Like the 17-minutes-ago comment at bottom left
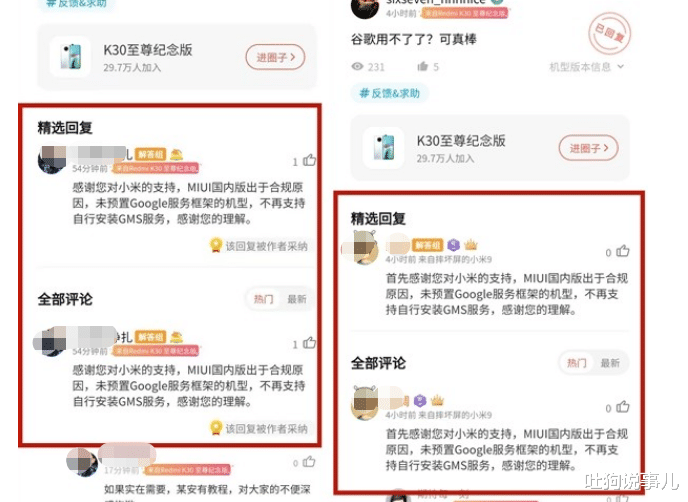This screenshot has height=502, width=688. [309, 462]
